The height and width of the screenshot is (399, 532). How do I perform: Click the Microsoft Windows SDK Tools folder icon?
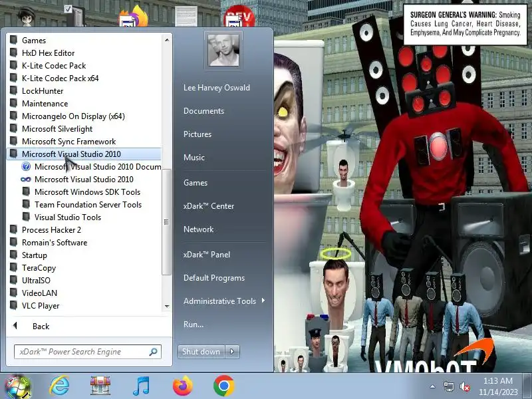(x=26, y=192)
